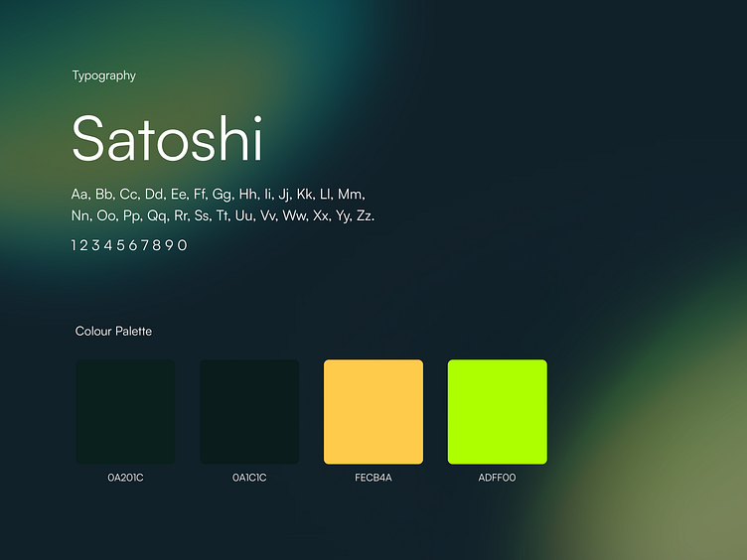Click the second alphabet row starting Nn
Viewport: 747px width, 560px height.
[x=223, y=216]
